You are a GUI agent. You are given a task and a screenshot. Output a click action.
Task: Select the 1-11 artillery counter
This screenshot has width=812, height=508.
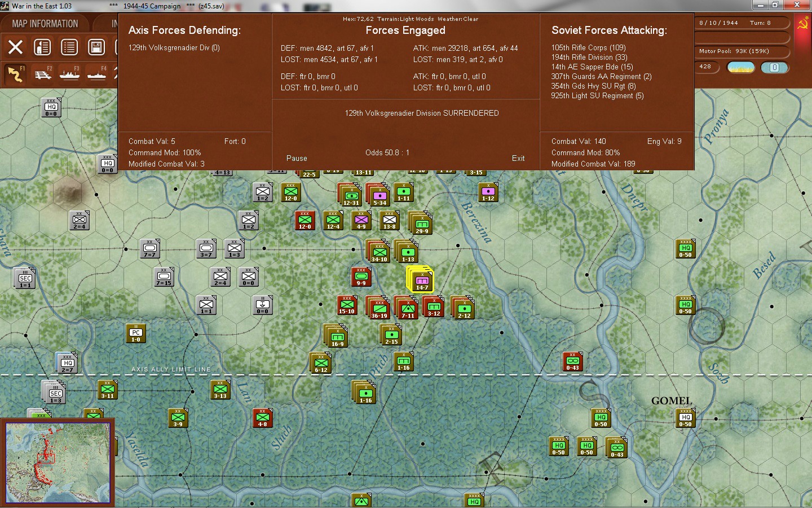(404, 192)
